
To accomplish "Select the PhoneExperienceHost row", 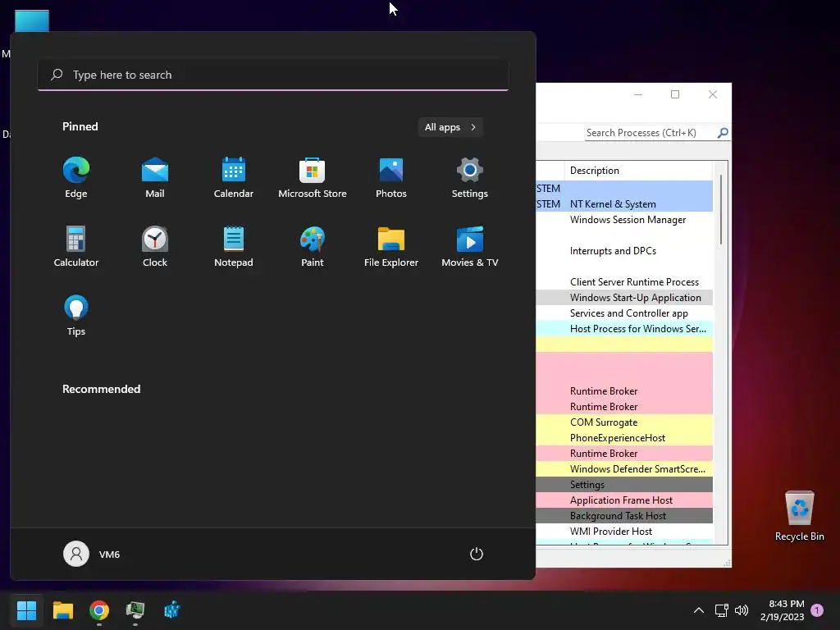I will (624, 438).
